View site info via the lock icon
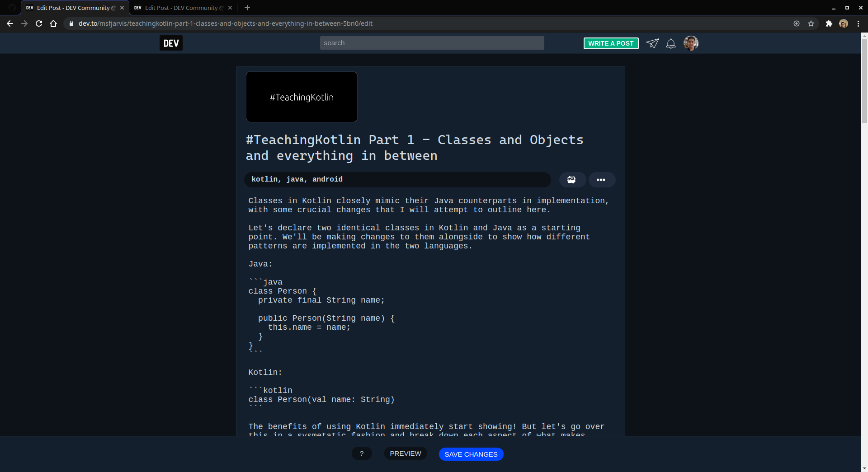Screen dimensions: 868x472 [x=71, y=23]
